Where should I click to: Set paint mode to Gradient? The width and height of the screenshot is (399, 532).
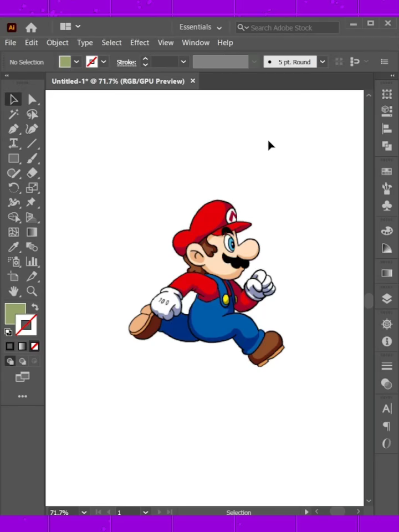point(22,346)
